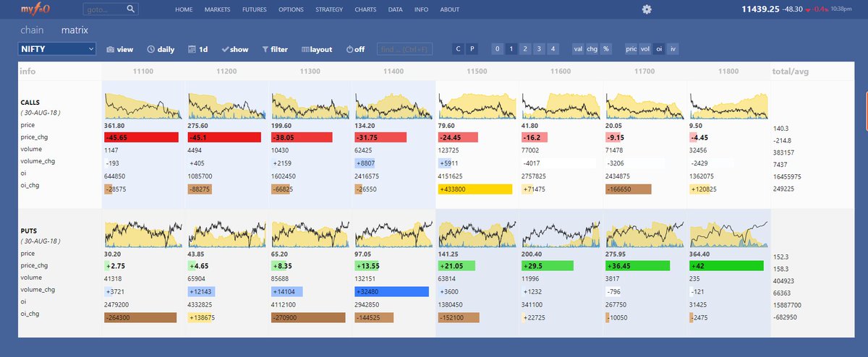The width and height of the screenshot is (868, 357).
Task: Click the 132151 puts volume value
Action: [x=366, y=278]
